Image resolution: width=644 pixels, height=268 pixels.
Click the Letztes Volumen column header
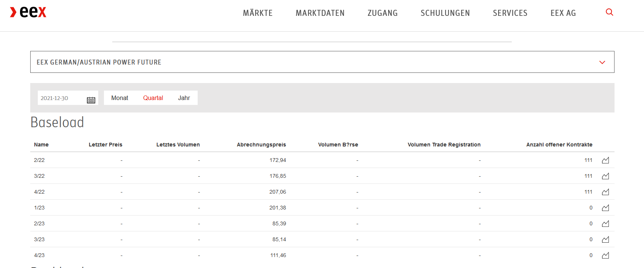pyautogui.click(x=178, y=145)
